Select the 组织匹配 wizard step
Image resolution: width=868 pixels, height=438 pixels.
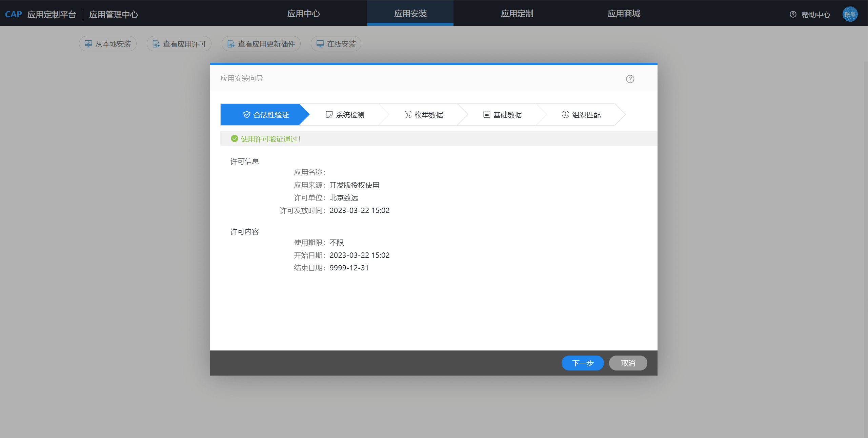(581, 115)
